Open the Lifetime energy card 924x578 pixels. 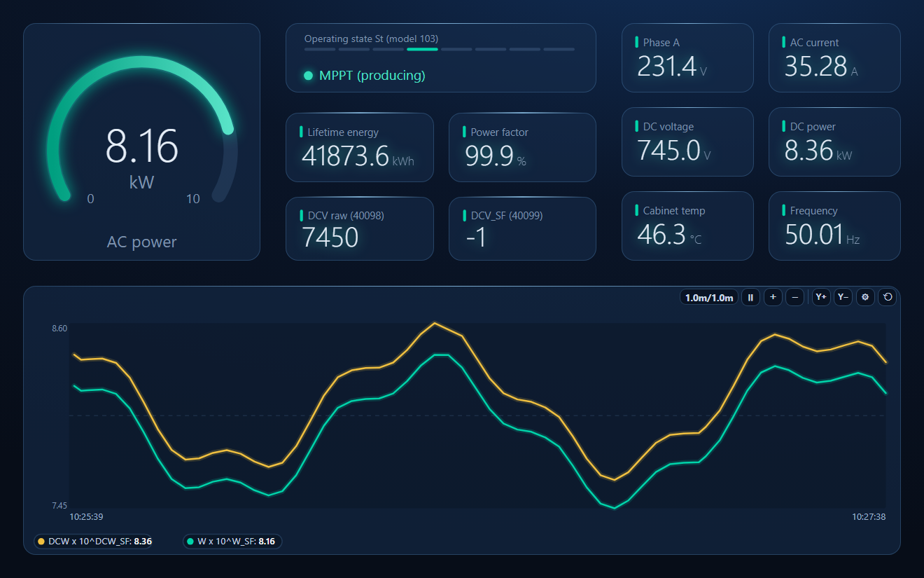pos(360,147)
